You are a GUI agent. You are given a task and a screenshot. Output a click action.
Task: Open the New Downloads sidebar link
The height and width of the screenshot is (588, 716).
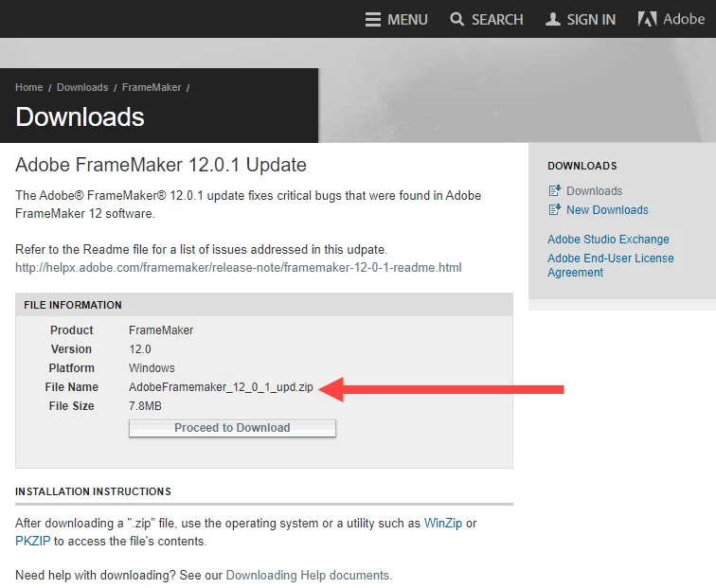[607, 210]
